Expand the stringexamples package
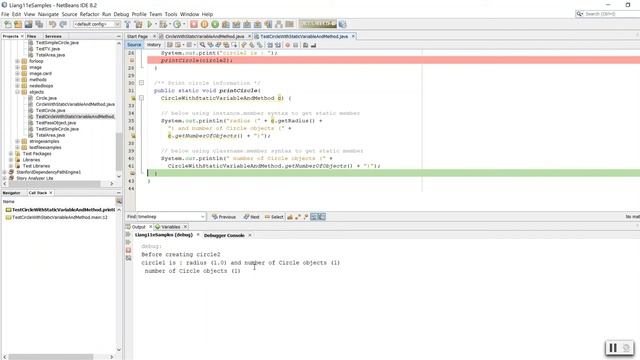This screenshot has height=360, width=640. click(18, 141)
